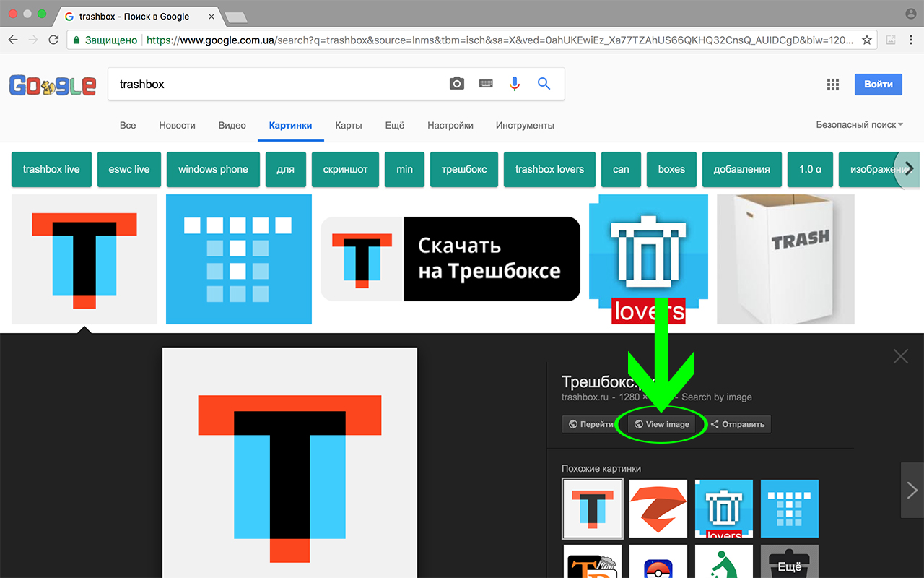Click the search by image camera icon
The height and width of the screenshot is (578, 924).
pyautogui.click(x=457, y=84)
